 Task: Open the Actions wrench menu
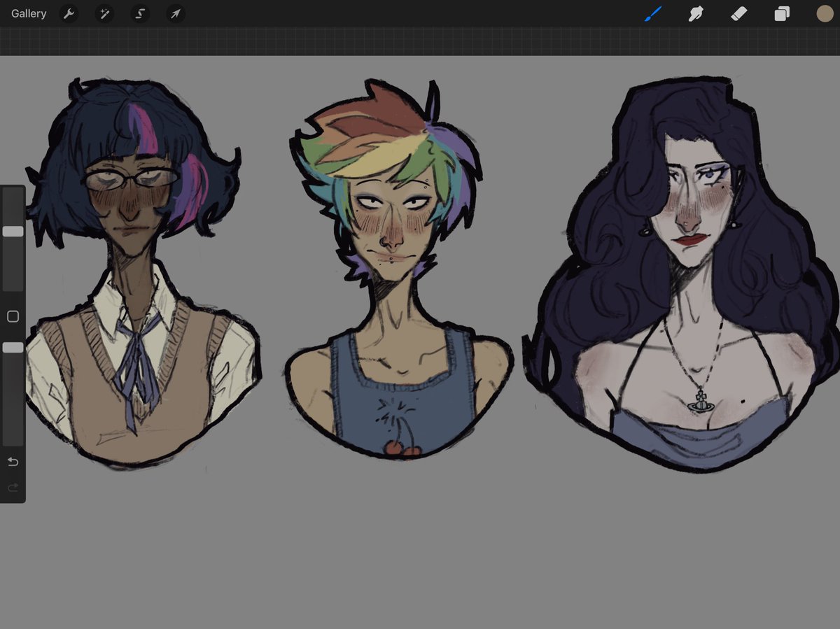pos(69,13)
